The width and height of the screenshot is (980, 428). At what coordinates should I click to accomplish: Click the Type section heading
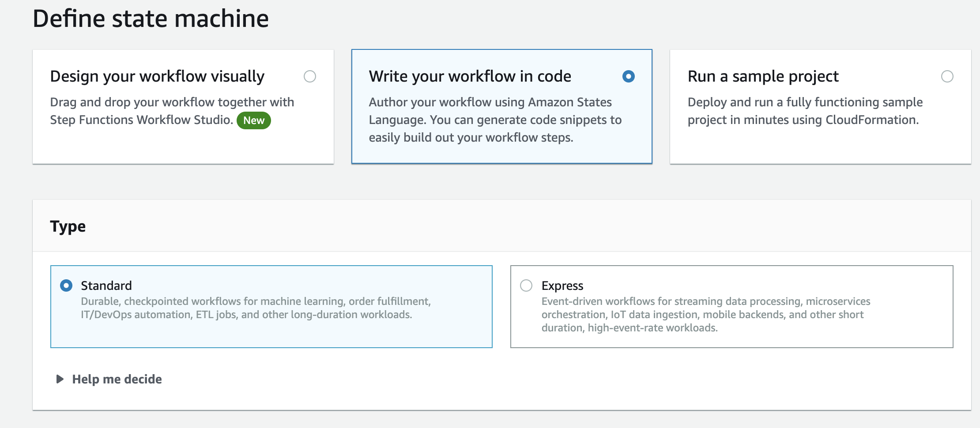point(68,226)
